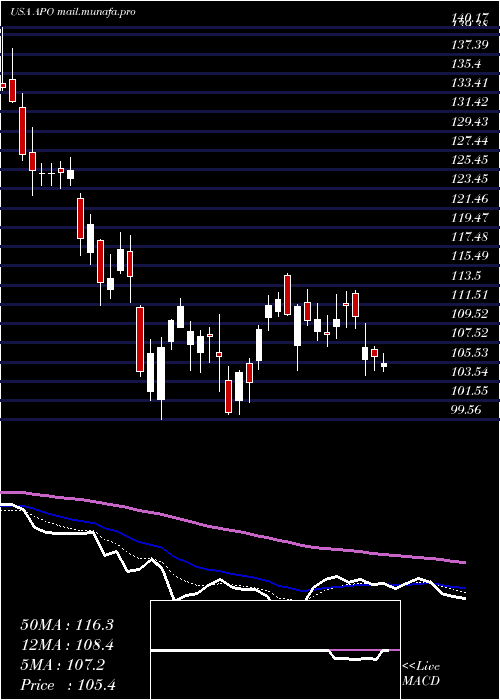This screenshot has height=700, width=500.
Task: Click the 'Price : 105.4' reading
Action: pos(68,685)
